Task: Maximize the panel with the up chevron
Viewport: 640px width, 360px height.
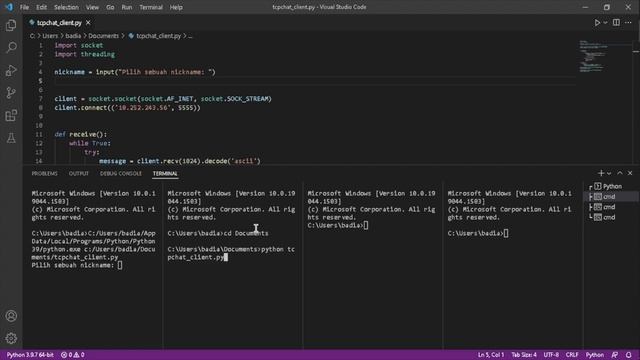Action: coord(620,173)
